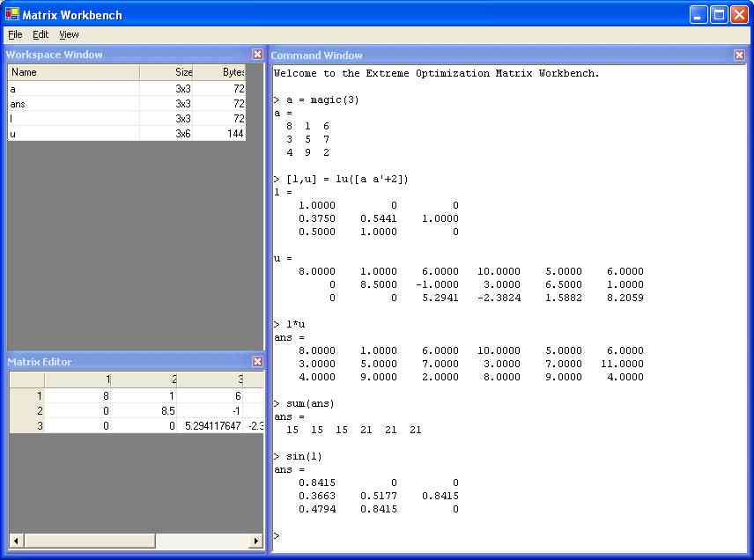The height and width of the screenshot is (560, 754).
Task: Select row 2 header in Matrix Editor
Action: [x=27, y=411]
